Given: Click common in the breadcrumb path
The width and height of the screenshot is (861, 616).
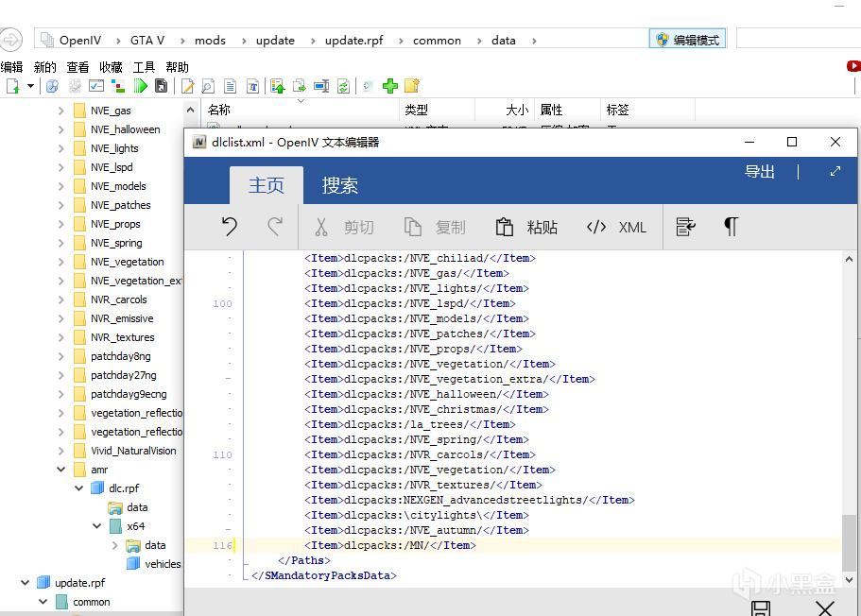Looking at the screenshot, I should coord(437,40).
